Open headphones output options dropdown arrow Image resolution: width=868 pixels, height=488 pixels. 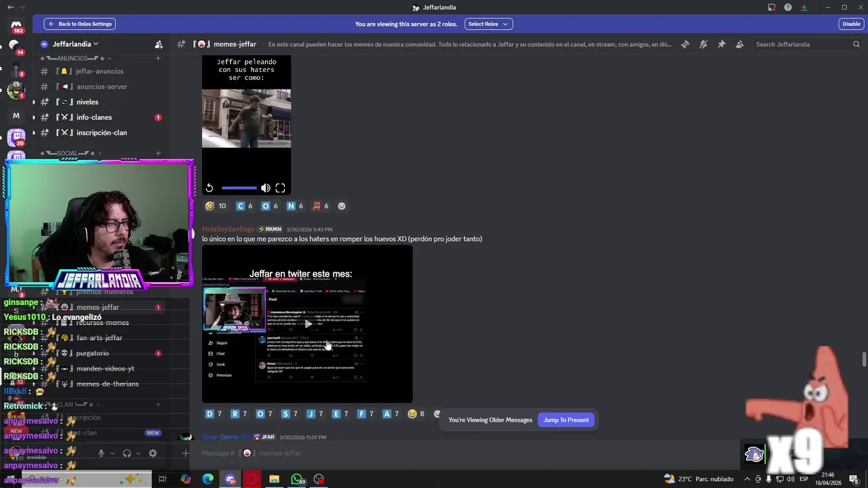point(138,453)
